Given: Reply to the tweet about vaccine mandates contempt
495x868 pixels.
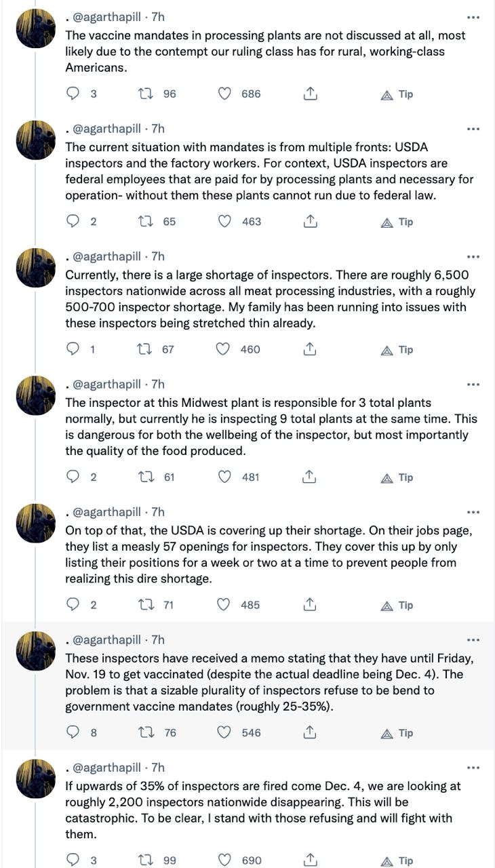Looking at the screenshot, I should tap(73, 94).
